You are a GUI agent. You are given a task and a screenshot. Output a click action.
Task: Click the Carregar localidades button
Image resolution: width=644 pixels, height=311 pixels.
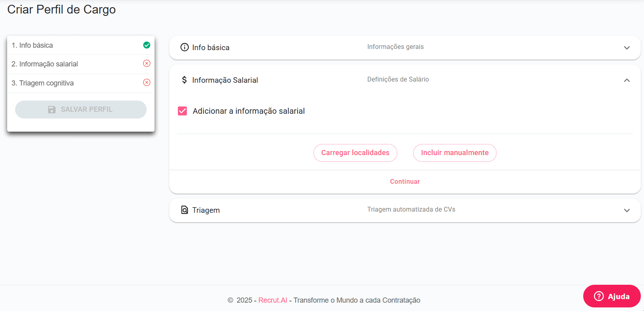355,153
